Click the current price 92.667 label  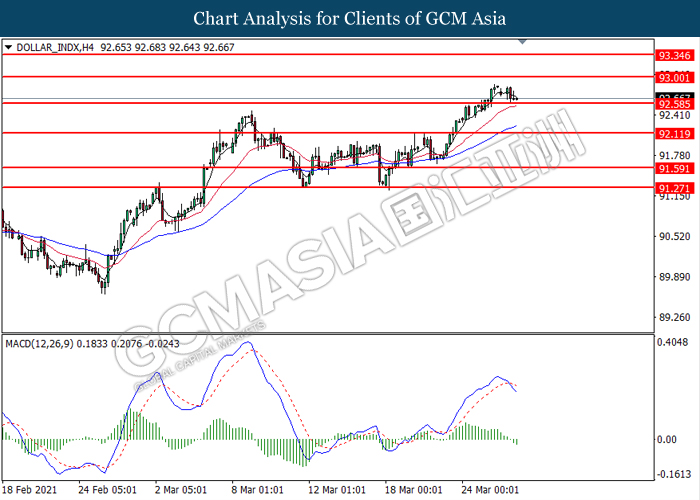[670, 96]
